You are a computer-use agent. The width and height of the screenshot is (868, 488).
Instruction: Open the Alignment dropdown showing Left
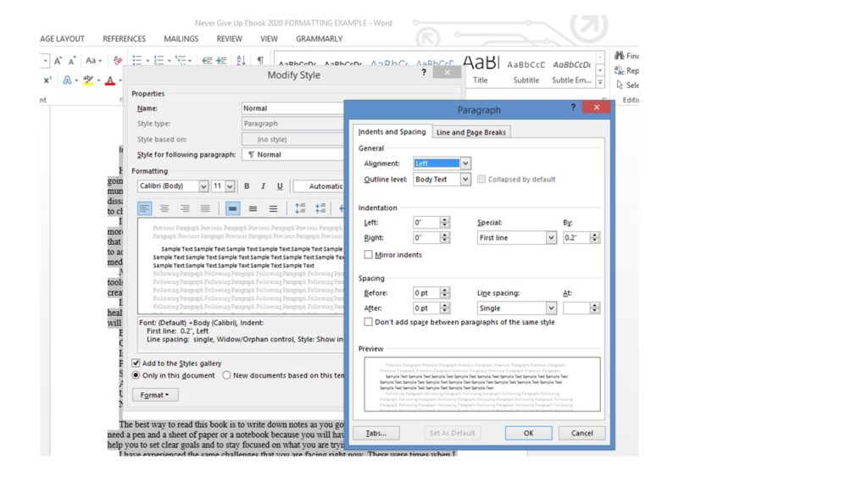tap(442, 163)
